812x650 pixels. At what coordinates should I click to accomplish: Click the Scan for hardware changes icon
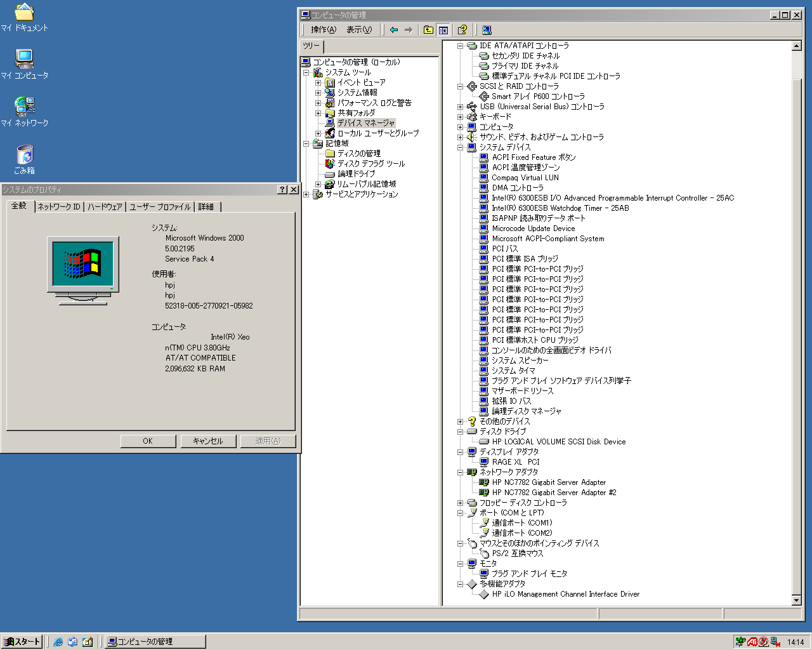pos(487,30)
